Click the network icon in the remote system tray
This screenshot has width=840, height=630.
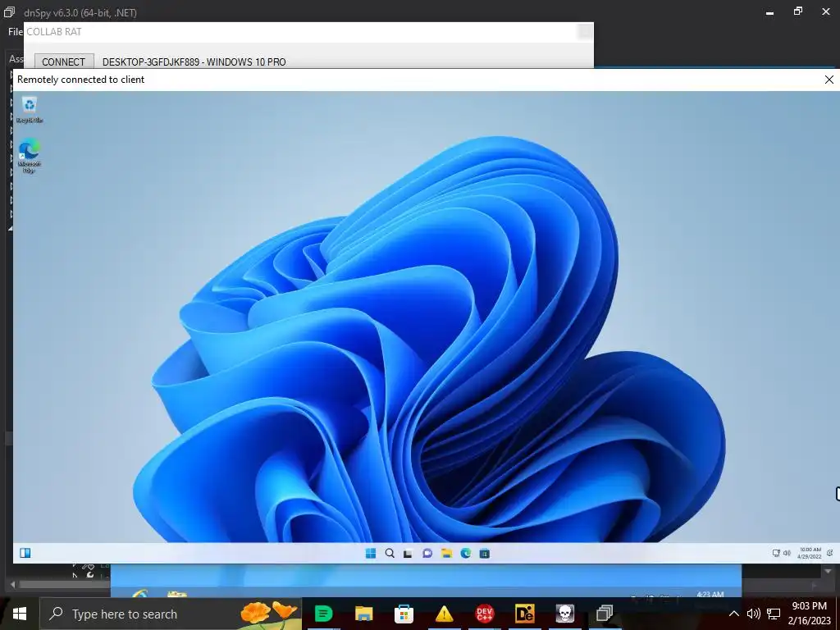click(776, 553)
